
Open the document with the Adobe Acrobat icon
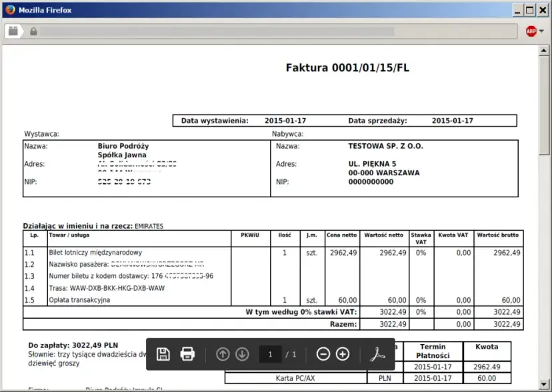click(x=379, y=353)
